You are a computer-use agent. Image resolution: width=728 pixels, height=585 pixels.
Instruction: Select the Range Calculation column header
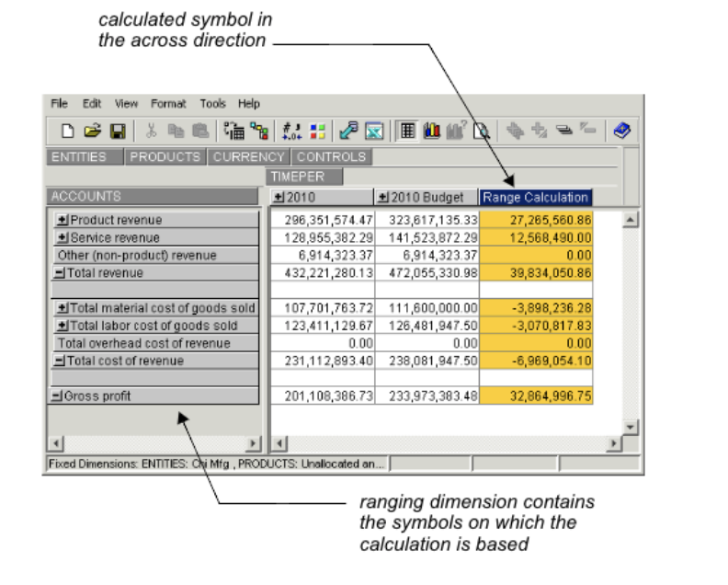tap(535, 198)
